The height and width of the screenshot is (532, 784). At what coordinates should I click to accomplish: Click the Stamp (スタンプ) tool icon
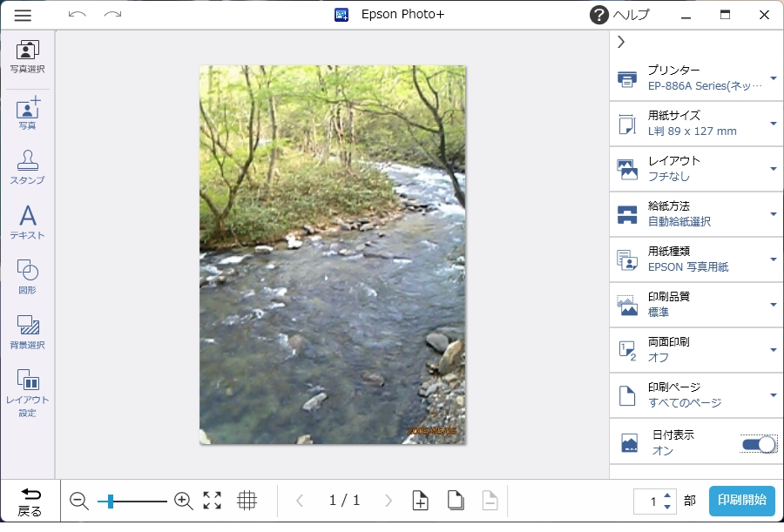[x=28, y=165]
